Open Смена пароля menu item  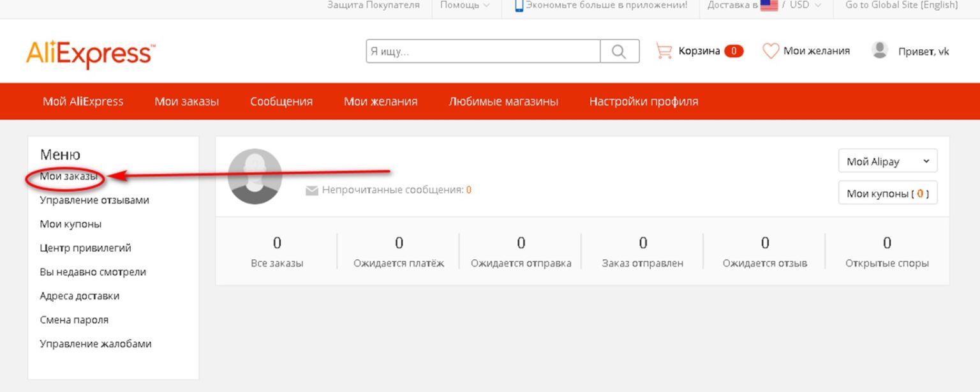[x=74, y=320]
